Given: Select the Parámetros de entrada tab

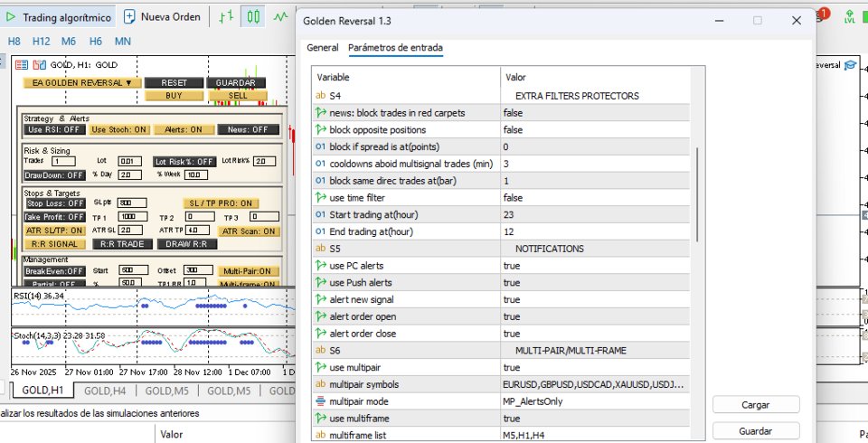Looking at the screenshot, I should point(395,48).
